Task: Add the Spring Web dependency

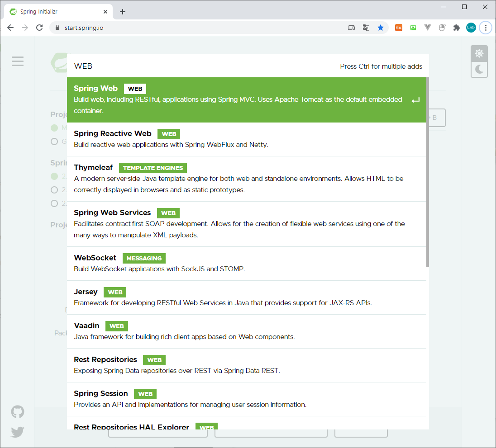Action: (247, 100)
